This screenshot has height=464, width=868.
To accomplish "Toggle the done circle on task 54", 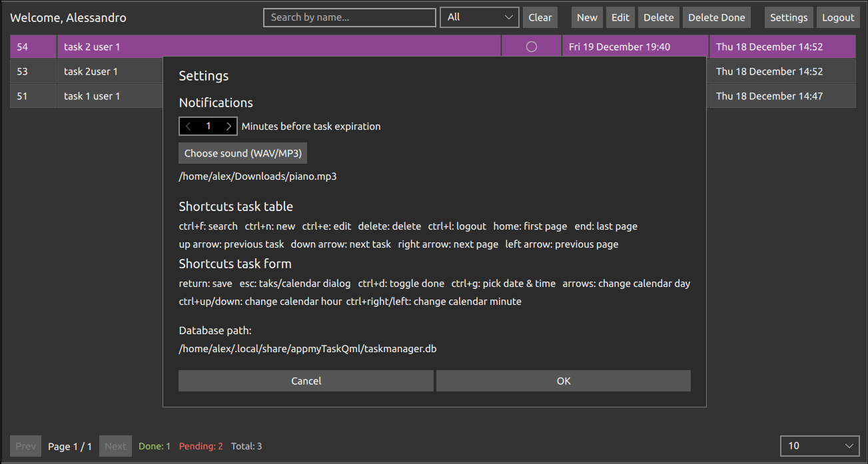I will pos(531,46).
